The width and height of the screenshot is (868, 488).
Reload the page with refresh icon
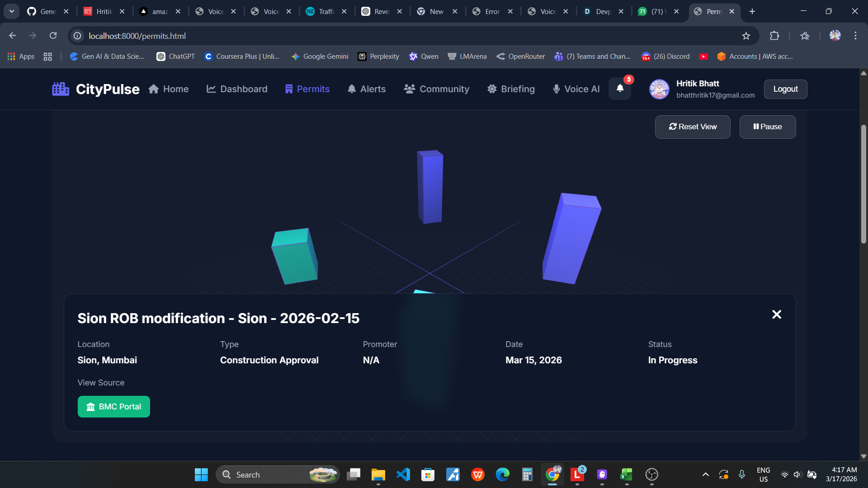53,36
